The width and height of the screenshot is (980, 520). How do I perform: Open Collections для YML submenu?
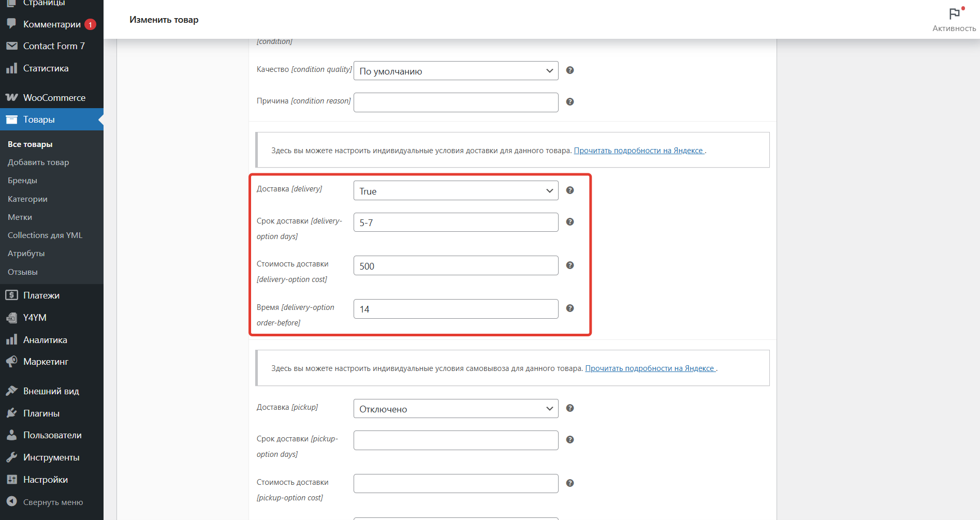pyautogui.click(x=45, y=235)
